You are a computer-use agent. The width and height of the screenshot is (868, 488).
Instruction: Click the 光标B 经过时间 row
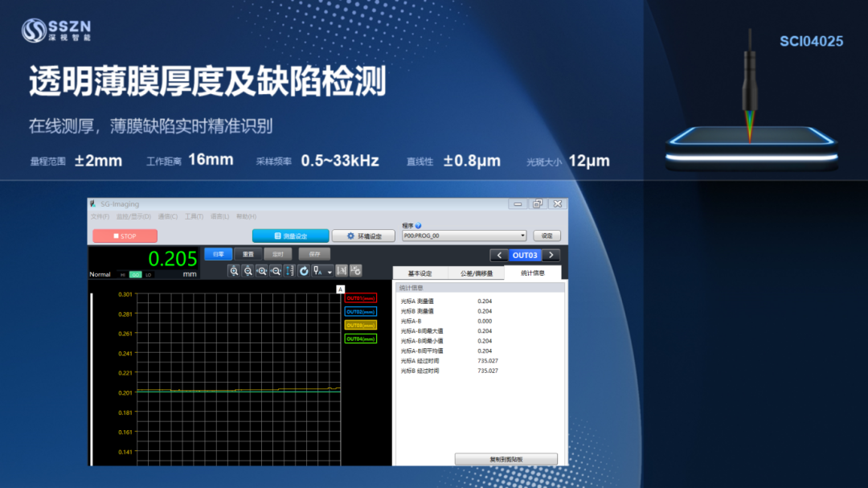pos(449,371)
